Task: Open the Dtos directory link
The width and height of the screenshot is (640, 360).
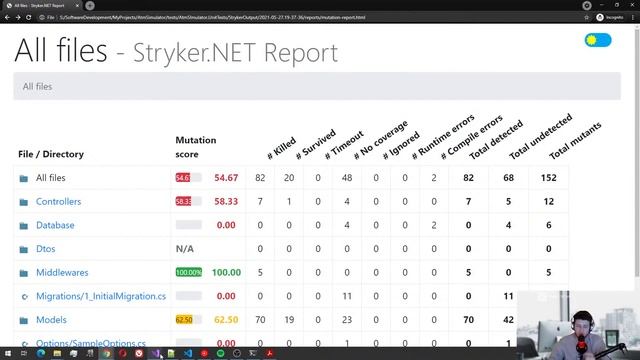Action: [x=45, y=249]
